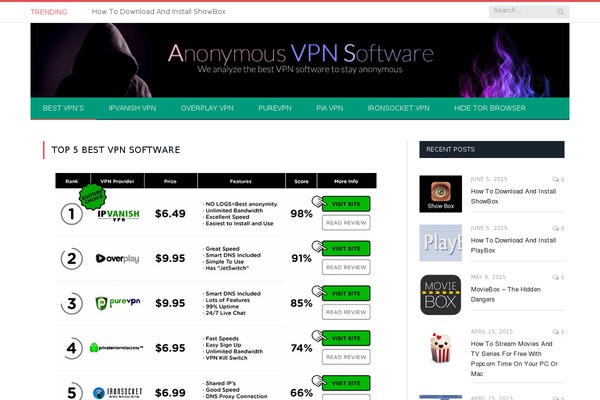Open the PIA VPN menu item

point(329,108)
